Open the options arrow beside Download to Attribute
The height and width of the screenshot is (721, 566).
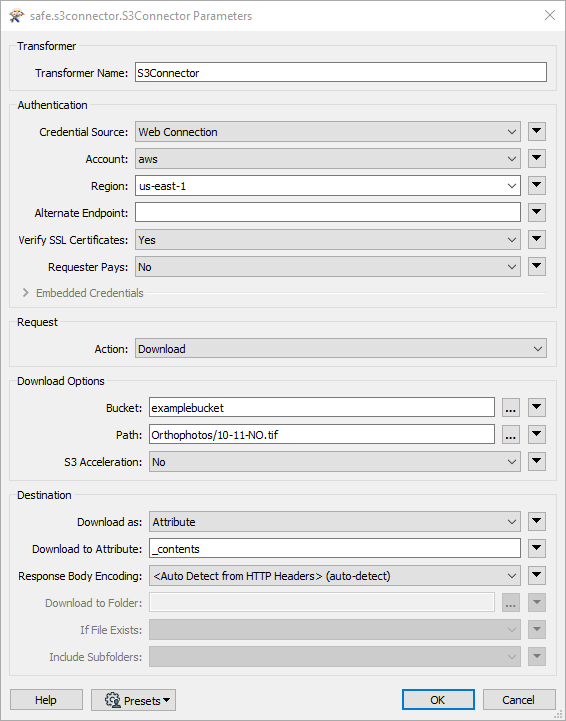(x=537, y=549)
